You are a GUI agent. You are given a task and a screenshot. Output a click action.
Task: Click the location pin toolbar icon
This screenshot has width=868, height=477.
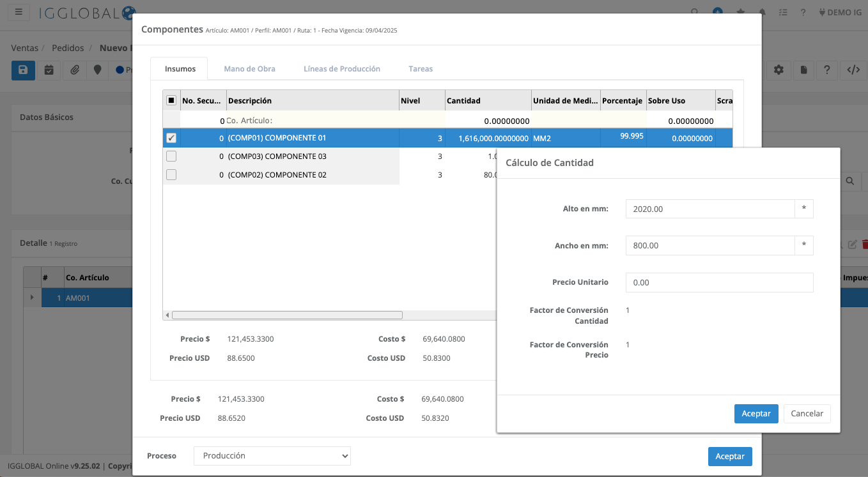[97, 70]
